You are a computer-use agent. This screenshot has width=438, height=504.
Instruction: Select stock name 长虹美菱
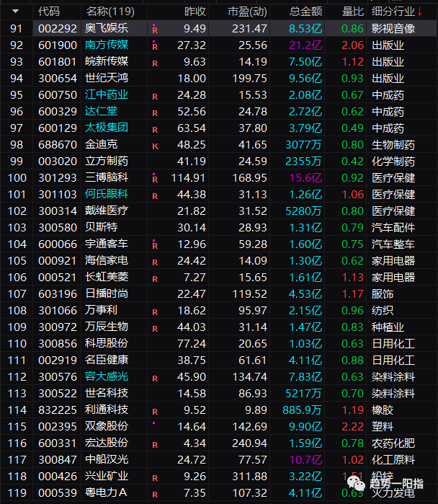(x=107, y=277)
